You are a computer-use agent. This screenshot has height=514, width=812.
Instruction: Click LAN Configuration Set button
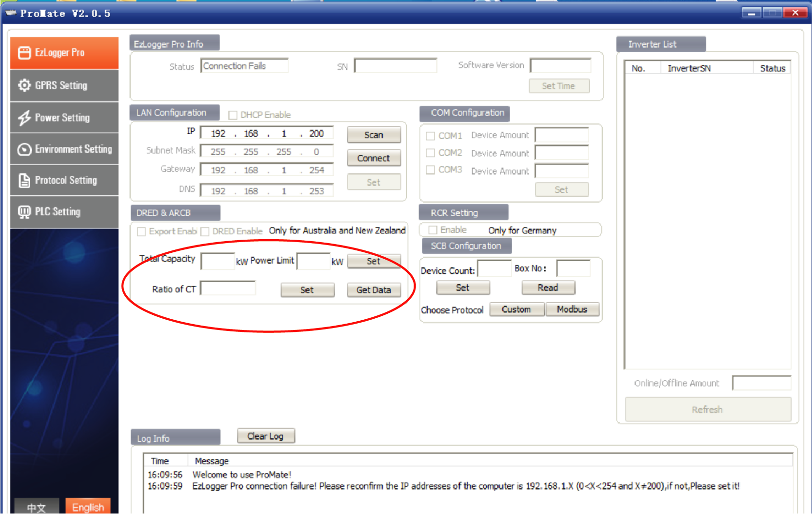point(374,182)
